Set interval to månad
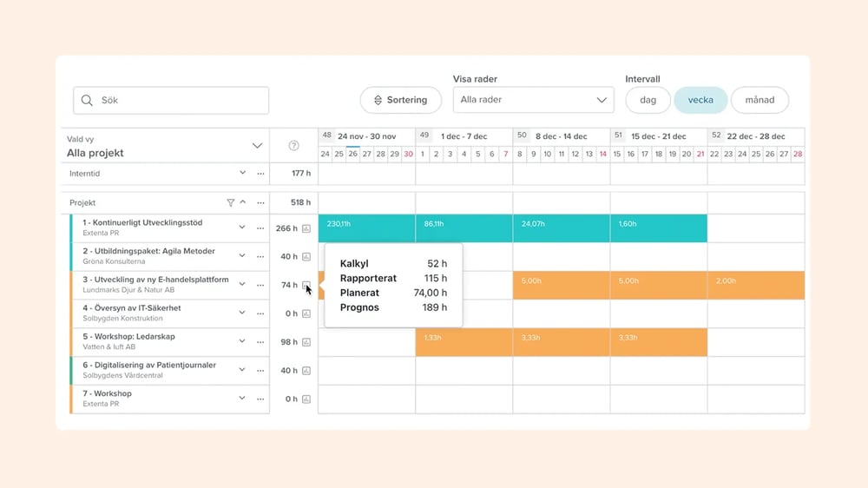This screenshot has width=868, height=488. tap(759, 100)
